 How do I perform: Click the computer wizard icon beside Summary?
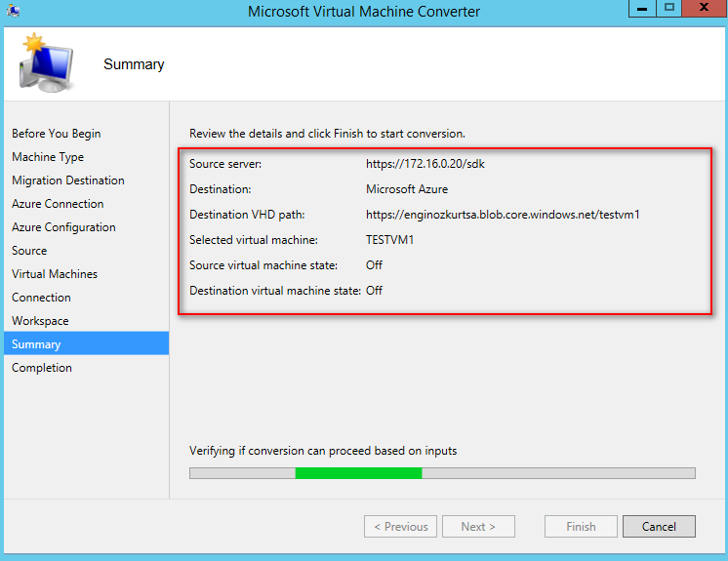pos(46,62)
